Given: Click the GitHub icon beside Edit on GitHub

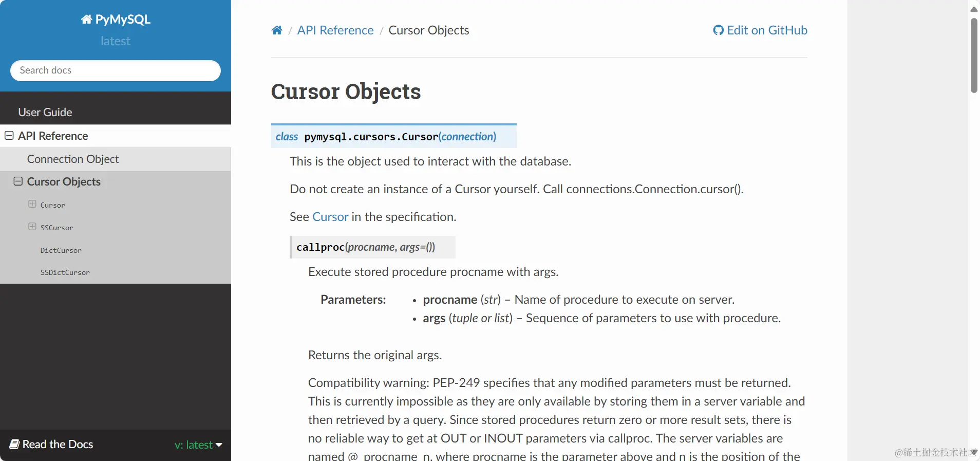Looking at the screenshot, I should 718,30.
